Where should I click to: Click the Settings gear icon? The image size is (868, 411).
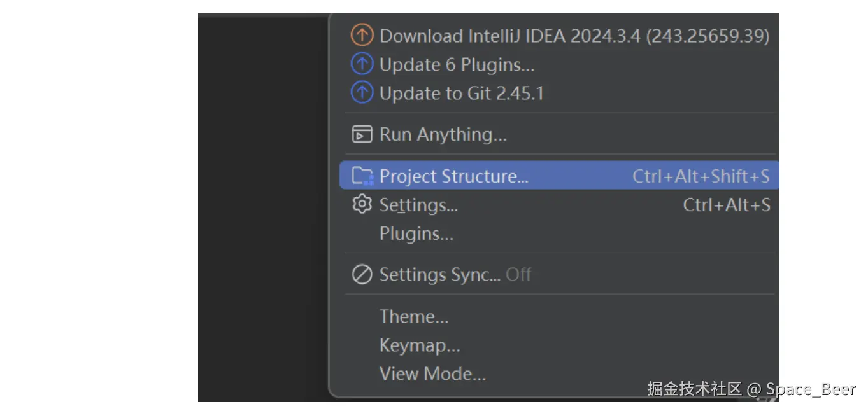click(x=362, y=205)
